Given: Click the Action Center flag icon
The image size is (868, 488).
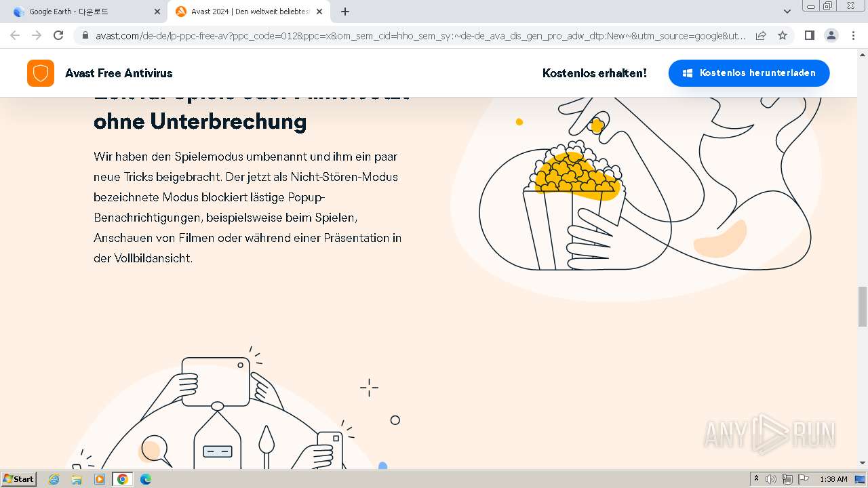Looking at the screenshot, I should click(x=804, y=479).
